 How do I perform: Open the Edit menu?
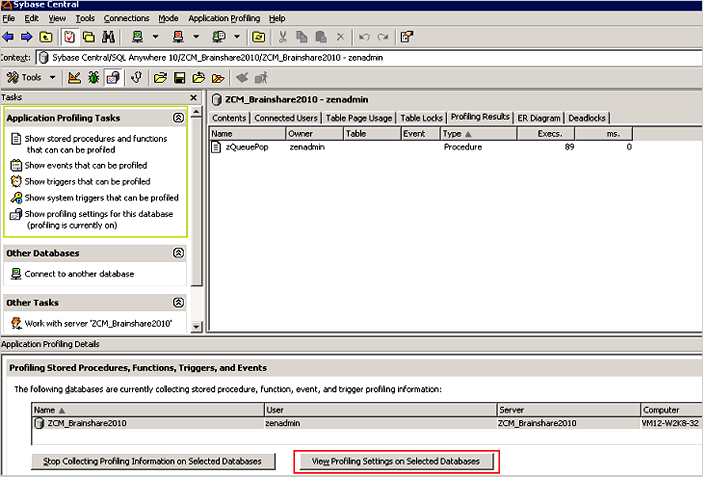(31, 18)
